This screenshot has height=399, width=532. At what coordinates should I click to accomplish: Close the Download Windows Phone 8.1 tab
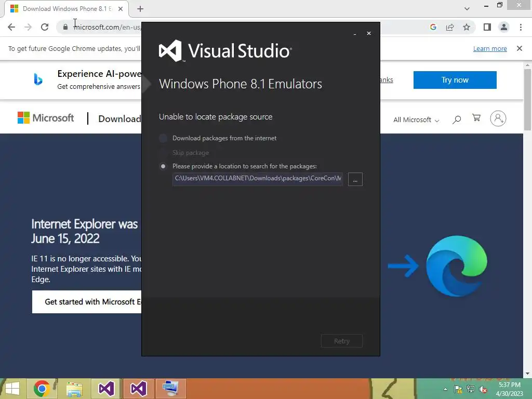click(121, 9)
